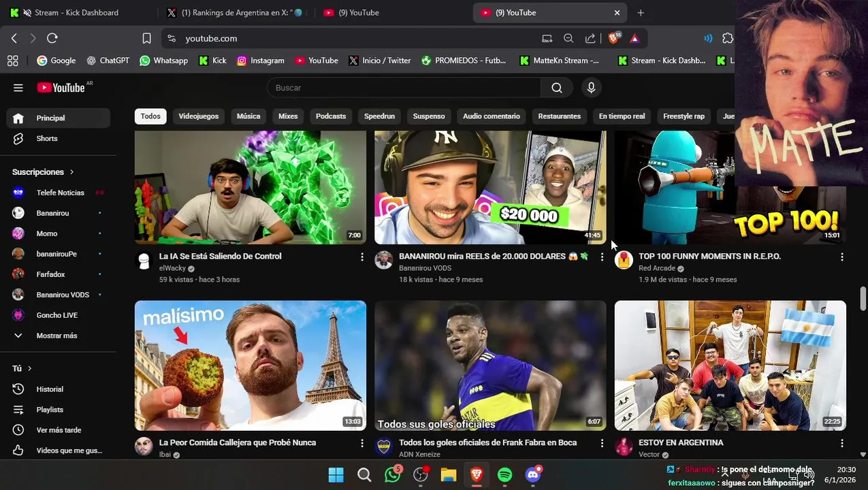Select the Videojuegos filter chip
Image resolution: width=868 pixels, height=490 pixels.
pos(199,116)
